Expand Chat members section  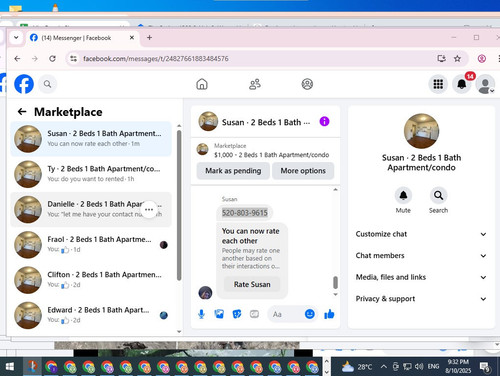click(x=421, y=256)
